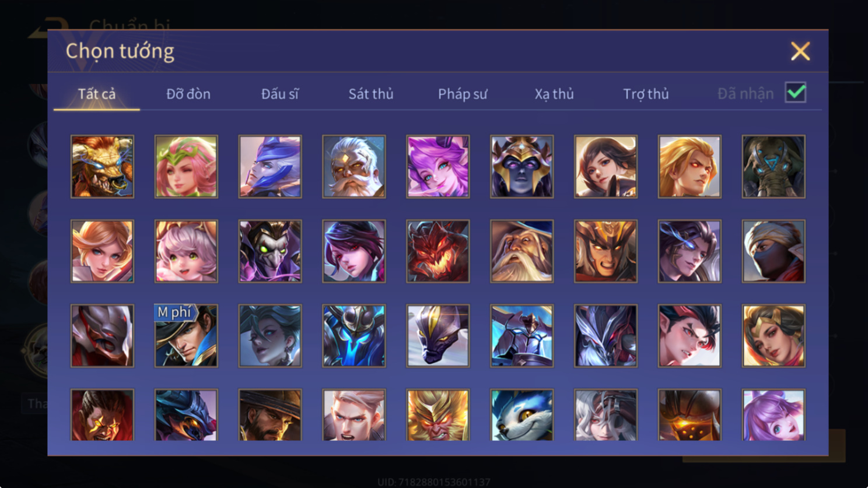868x488 pixels.
Task: Show the Xạ thủ heroes tab
Action: click(554, 94)
